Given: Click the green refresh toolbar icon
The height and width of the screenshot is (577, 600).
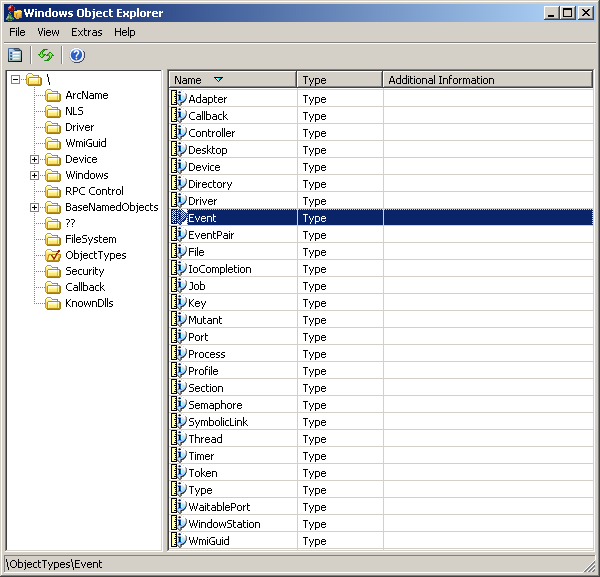Looking at the screenshot, I should pyautogui.click(x=46, y=55).
